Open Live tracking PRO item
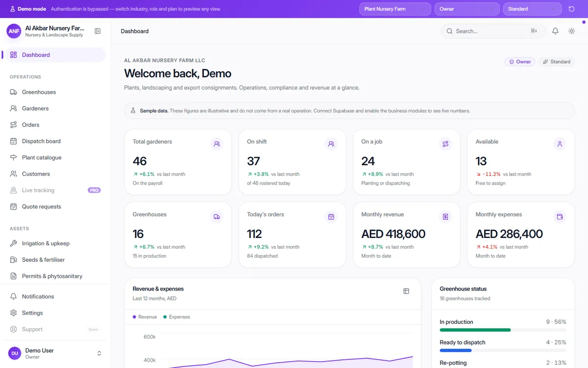Viewport: 588px width, 368px height. [x=55, y=190]
